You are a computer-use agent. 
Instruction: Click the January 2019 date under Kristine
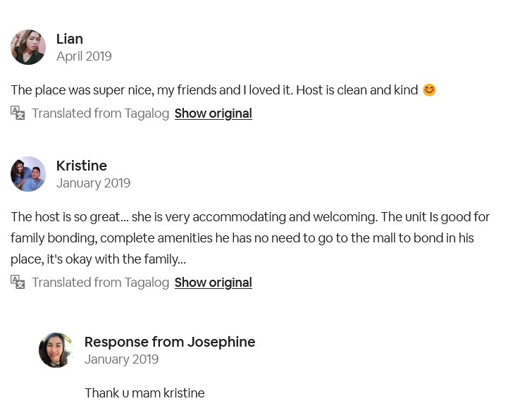(x=93, y=183)
